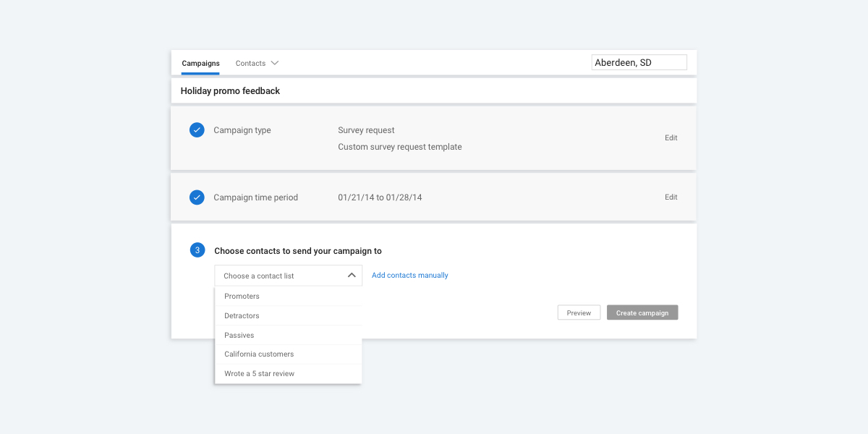Select the Survey request text
This screenshot has width=868, height=434.
(366, 130)
